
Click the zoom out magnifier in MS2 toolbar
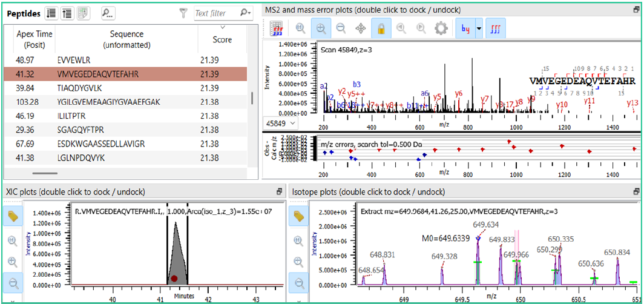[341, 28]
